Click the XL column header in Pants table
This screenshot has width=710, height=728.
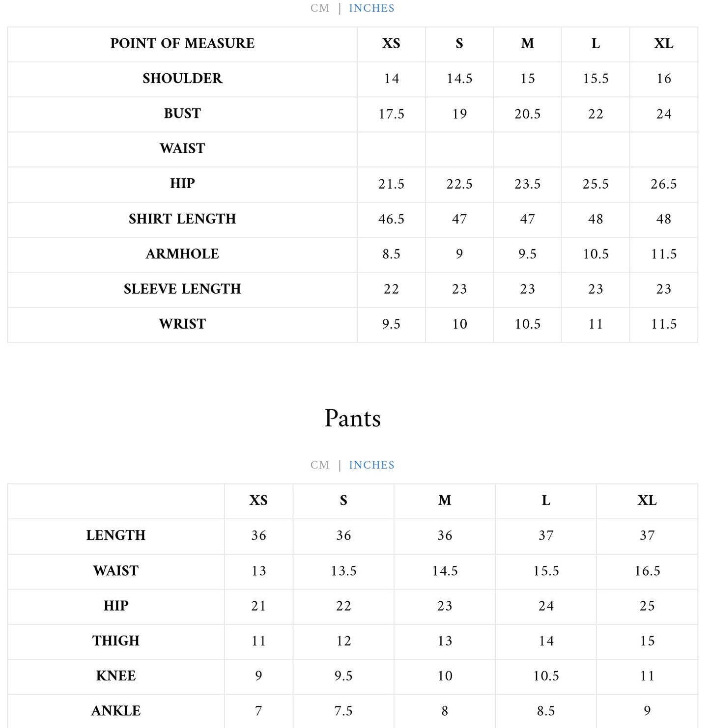pyautogui.click(x=647, y=501)
